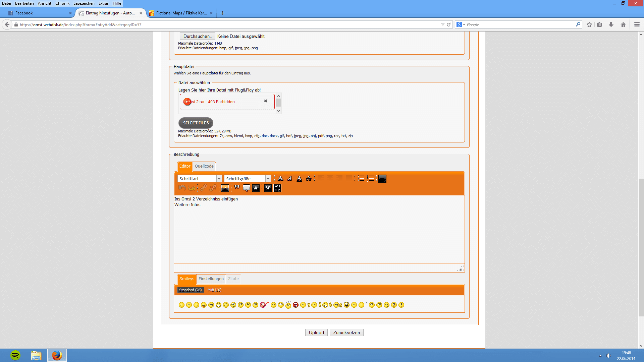Toggle bold text formatting in editor
644x362 pixels.
pos(280,179)
